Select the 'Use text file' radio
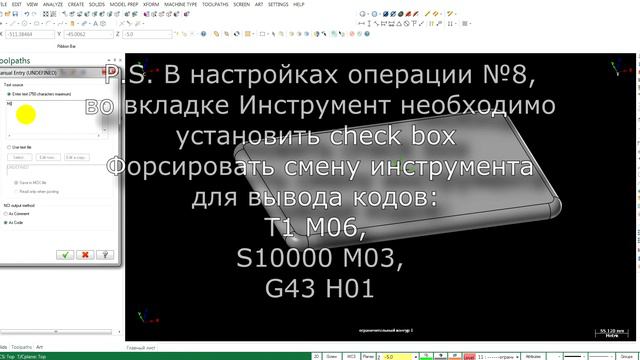640x360 pixels. (x=9, y=147)
